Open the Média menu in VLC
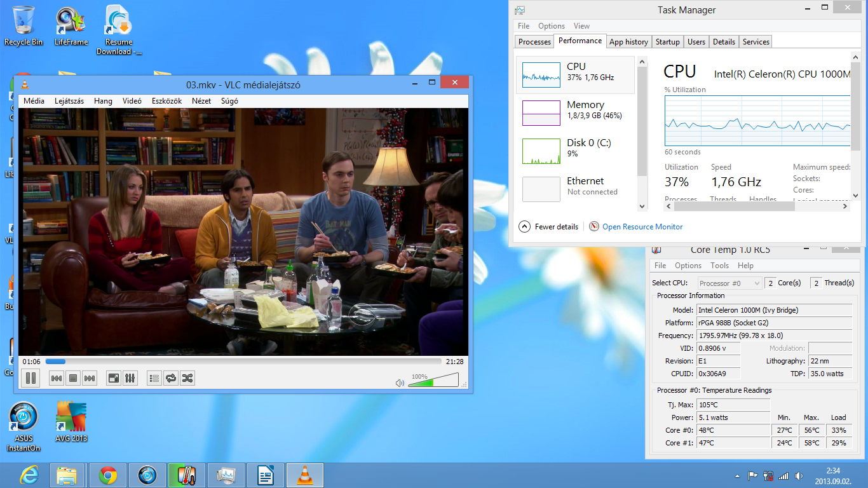This screenshot has height=488, width=868. tap(34, 101)
